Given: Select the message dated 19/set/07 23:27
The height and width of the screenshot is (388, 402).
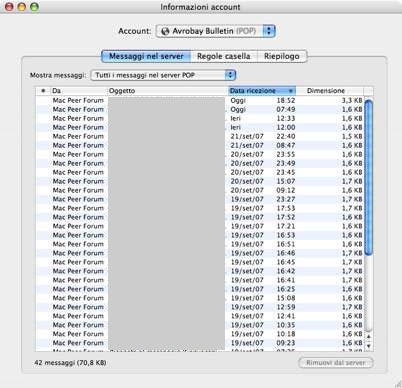Looking at the screenshot, I should [200, 199].
